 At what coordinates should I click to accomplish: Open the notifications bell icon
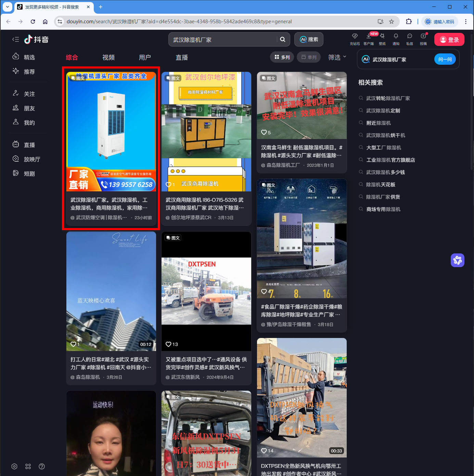click(x=396, y=36)
